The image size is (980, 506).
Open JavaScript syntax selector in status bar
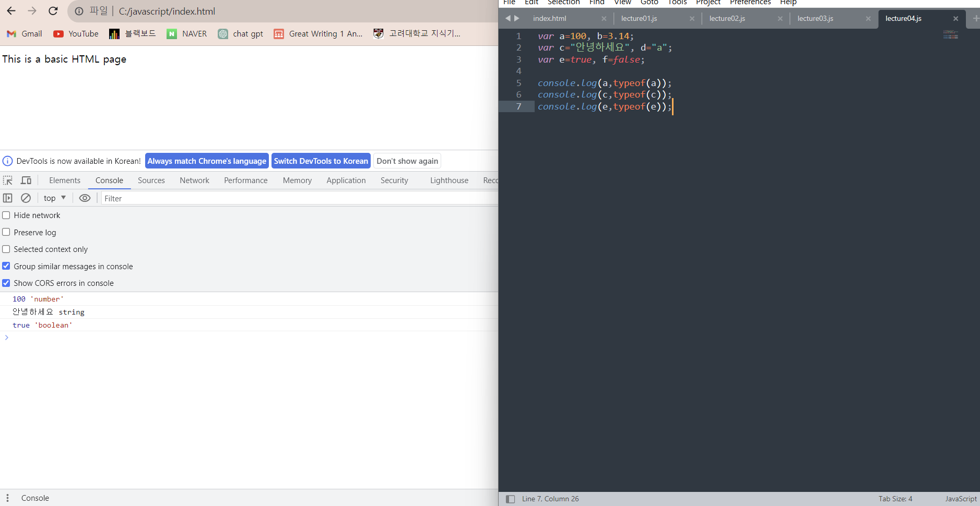point(961,499)
